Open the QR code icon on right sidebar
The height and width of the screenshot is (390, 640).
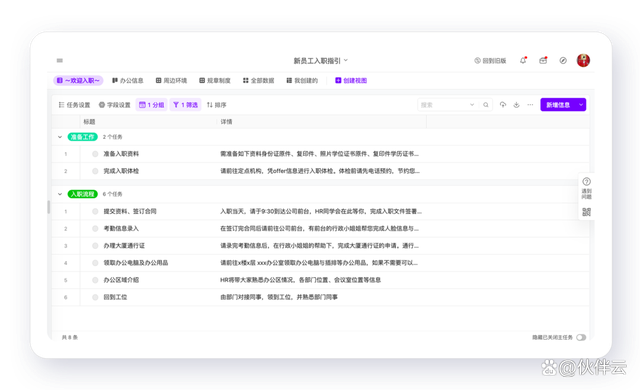[x=586, y=212]
